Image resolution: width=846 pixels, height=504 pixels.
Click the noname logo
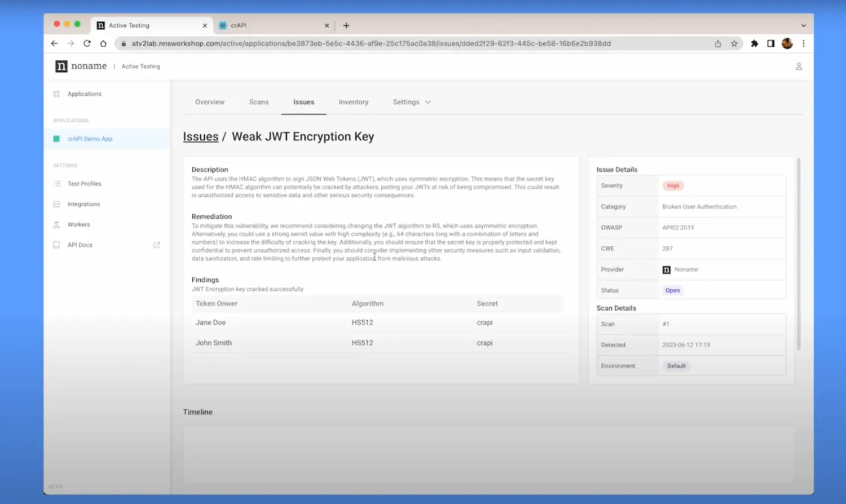coord(81,66)
